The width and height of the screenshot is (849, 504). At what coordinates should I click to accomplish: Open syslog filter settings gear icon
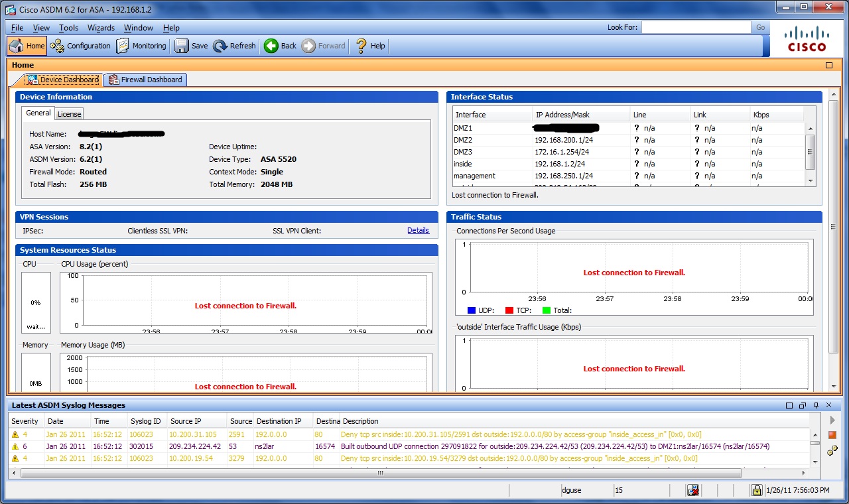tap(832, 450)
